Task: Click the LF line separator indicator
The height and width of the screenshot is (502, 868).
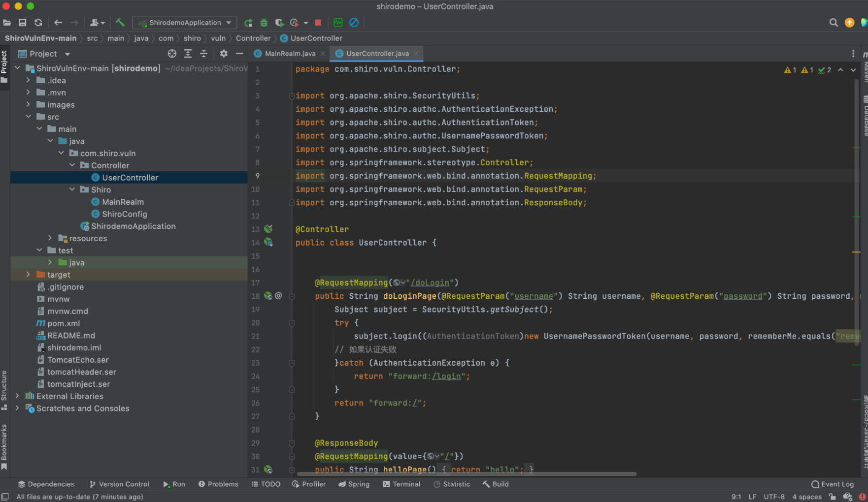Action: pos(752,497)
